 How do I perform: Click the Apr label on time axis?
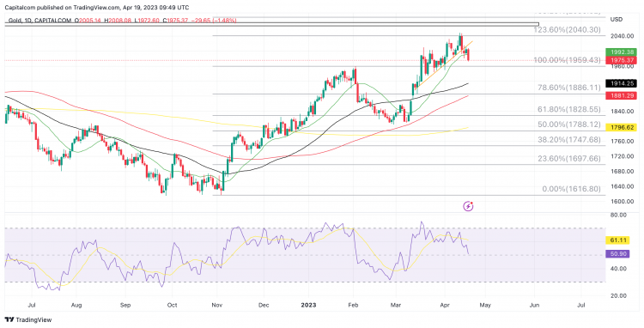coord(445,305)
